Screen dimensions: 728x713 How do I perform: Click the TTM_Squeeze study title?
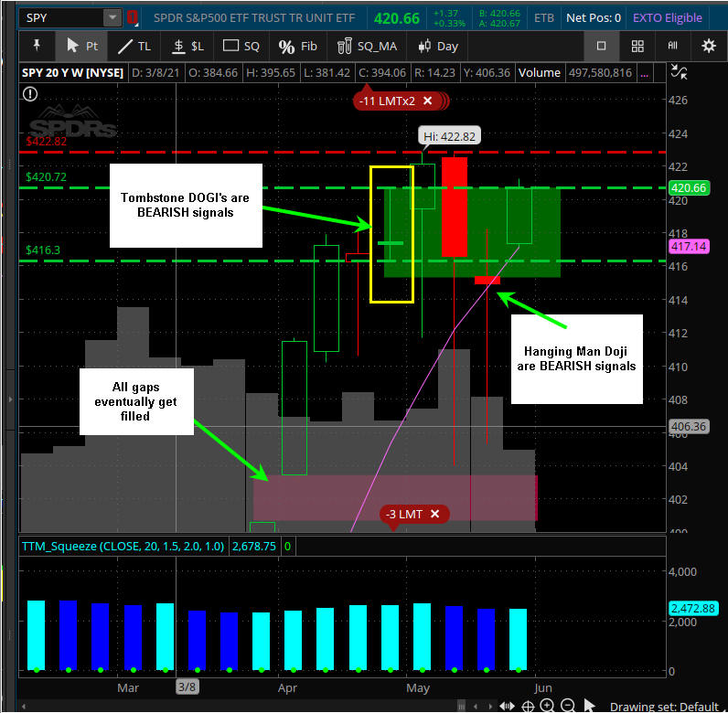(x=123, y=547)
